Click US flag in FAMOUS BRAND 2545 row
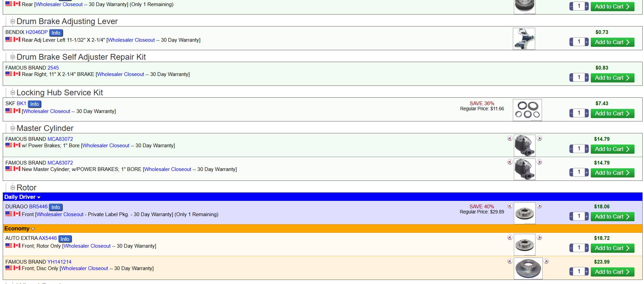644x284 pixels. pyautogui.click(x=9, y=74)
